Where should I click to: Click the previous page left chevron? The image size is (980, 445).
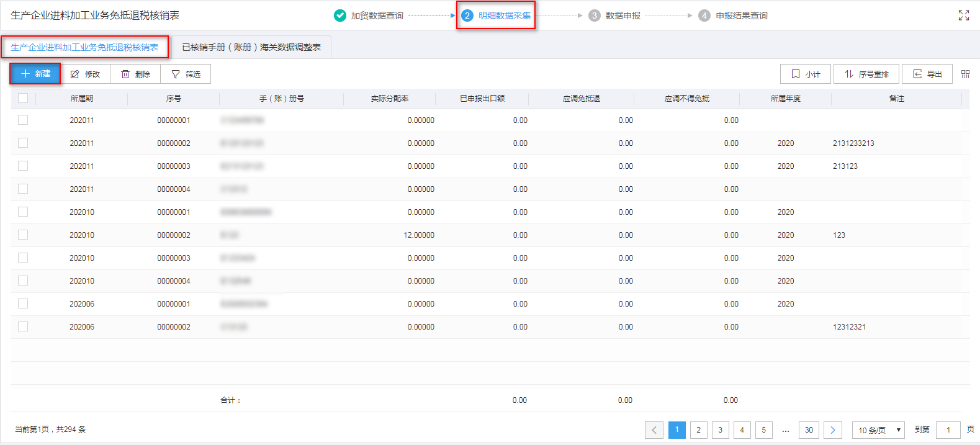[x=654, y=430]
